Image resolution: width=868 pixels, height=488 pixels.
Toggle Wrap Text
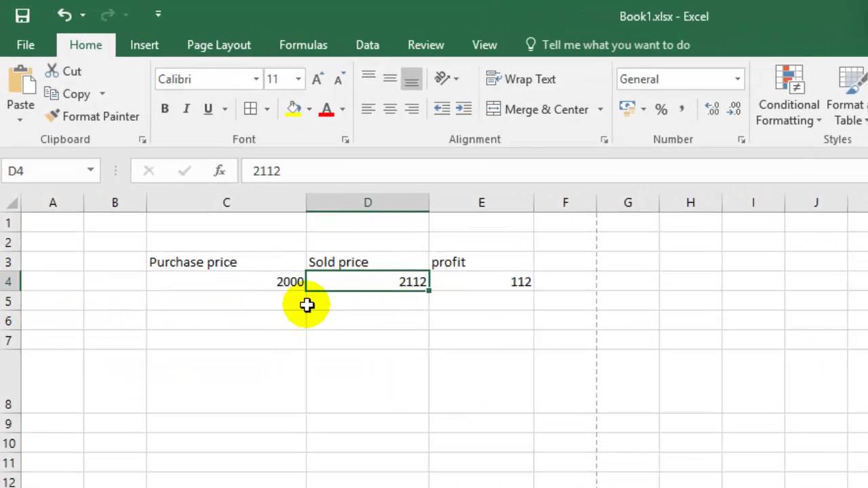point(521,79)
